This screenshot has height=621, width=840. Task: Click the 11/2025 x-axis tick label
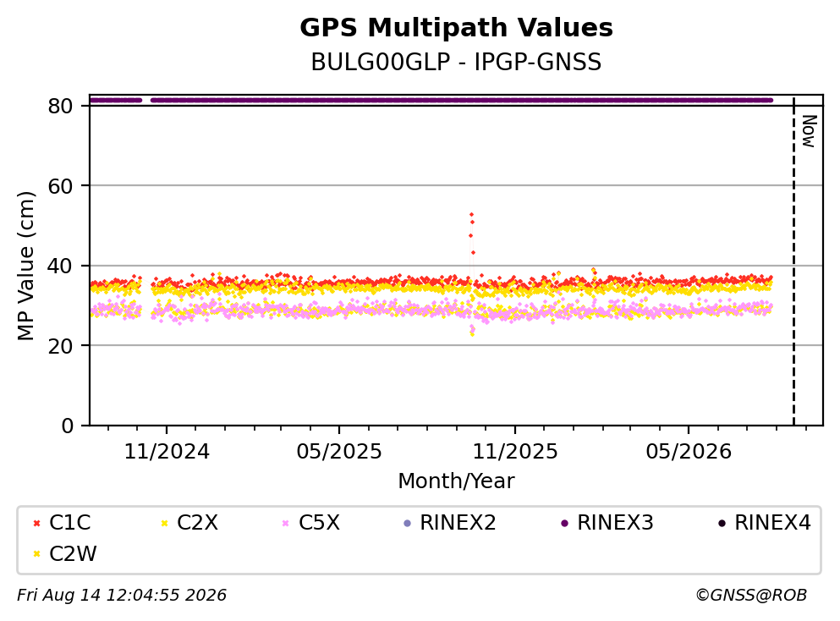tap(514, 452)
